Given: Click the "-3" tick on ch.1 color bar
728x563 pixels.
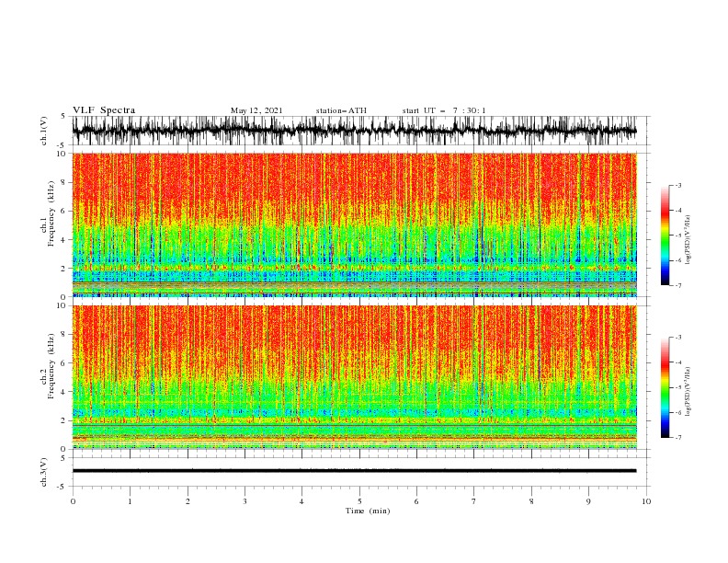Looking at the screenshot, I should [677, 185].
